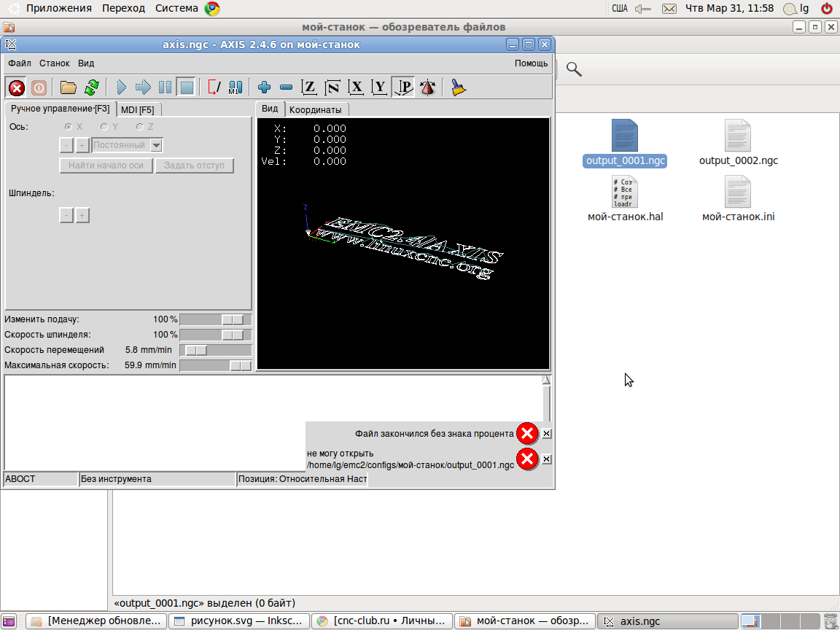Stop program execution square icon
Image resolution: width=840 pixels, height=630 pixels.
(187, 87)
